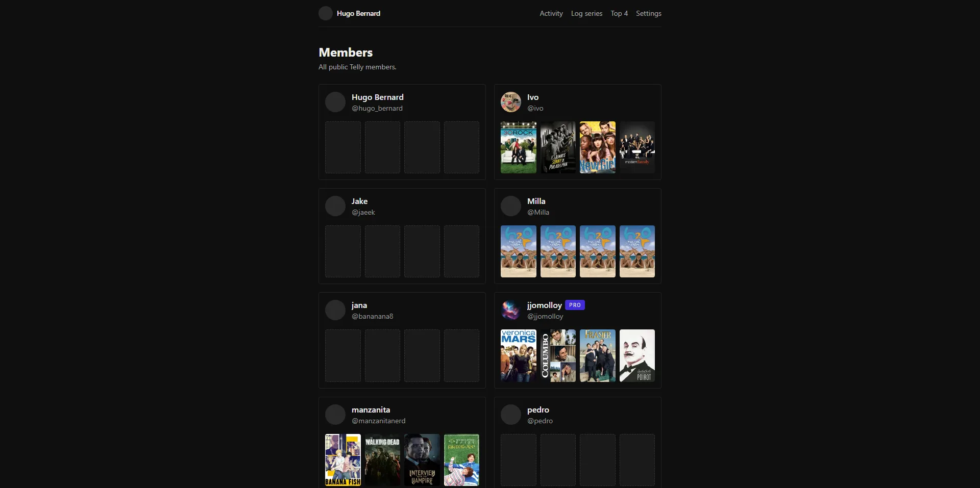Click the @ivo handle

(x=535, y=108)
